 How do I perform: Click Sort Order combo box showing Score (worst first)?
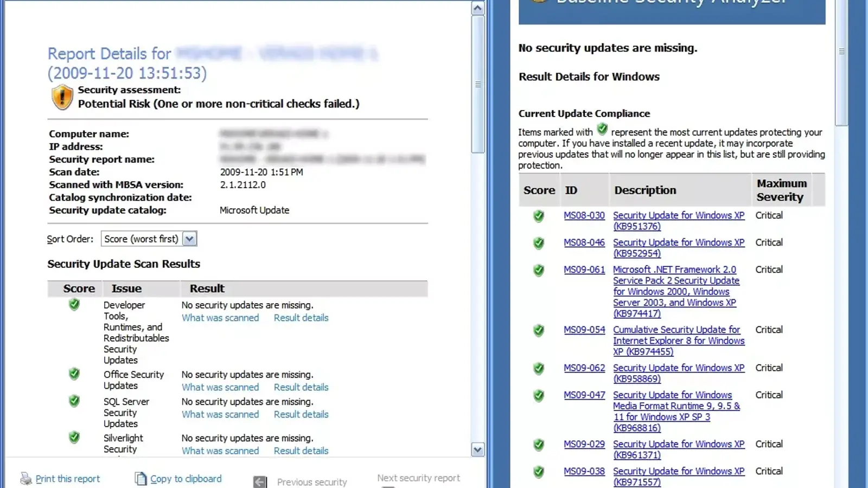(x=142, y=239)
